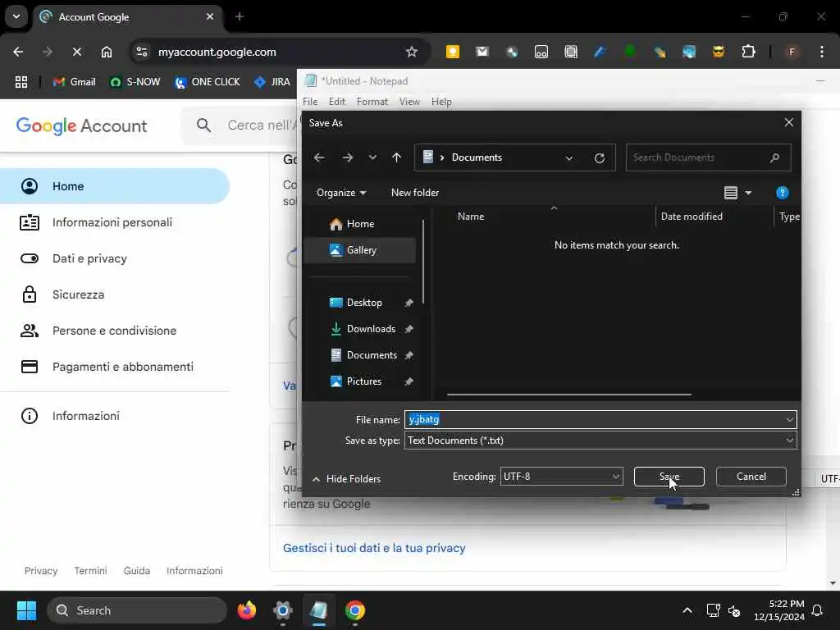Open recent locations chevron in dialog

coord(372,157)
